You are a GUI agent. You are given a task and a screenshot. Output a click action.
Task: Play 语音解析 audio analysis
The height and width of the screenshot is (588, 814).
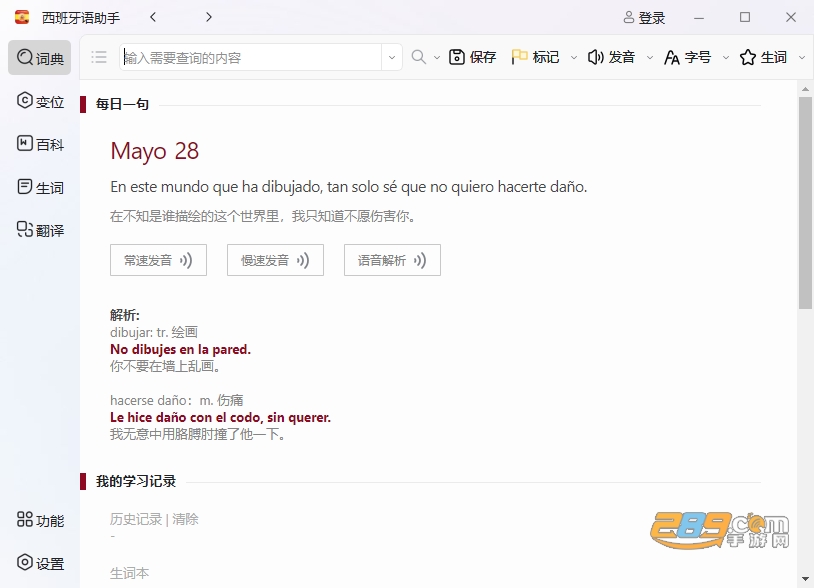392,260
